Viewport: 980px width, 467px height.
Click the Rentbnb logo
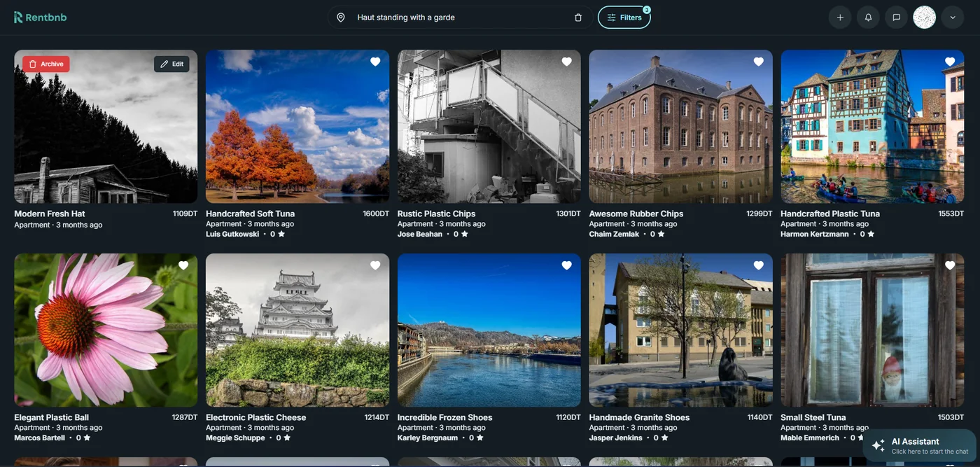pyautogui.click(x=40, y=17)
